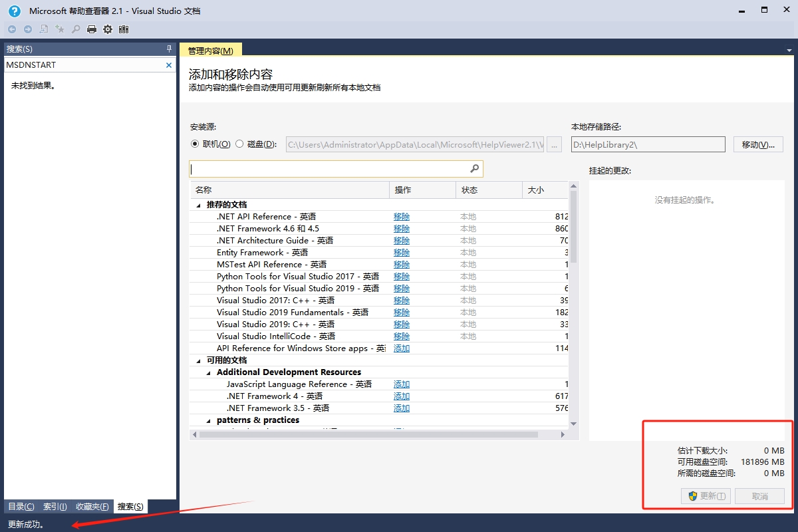Go forward using the Forward arrow icon
This screenshot has width=798, height=532.
pos(28,29)
